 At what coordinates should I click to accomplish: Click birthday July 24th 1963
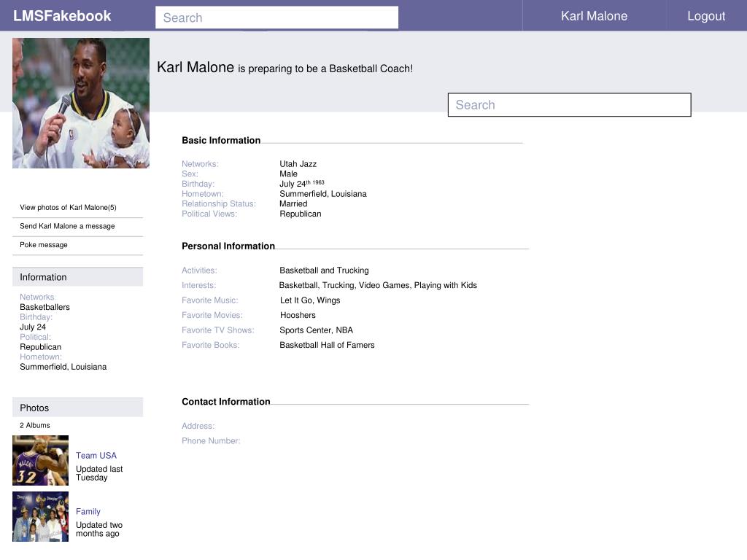[x=302, y=184]
